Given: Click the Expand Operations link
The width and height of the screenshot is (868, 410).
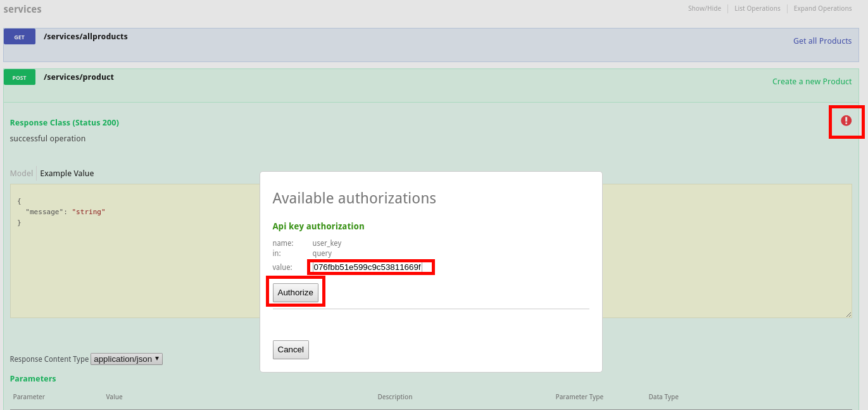Looking at the screenshot, I should coord(822,9).
